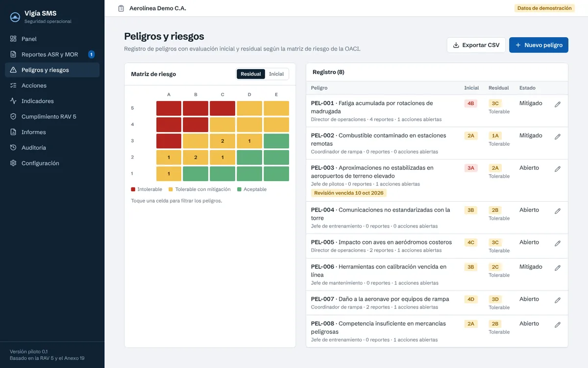
Task: Click the Residual column header in Registro
Action: tap(499, 88)
